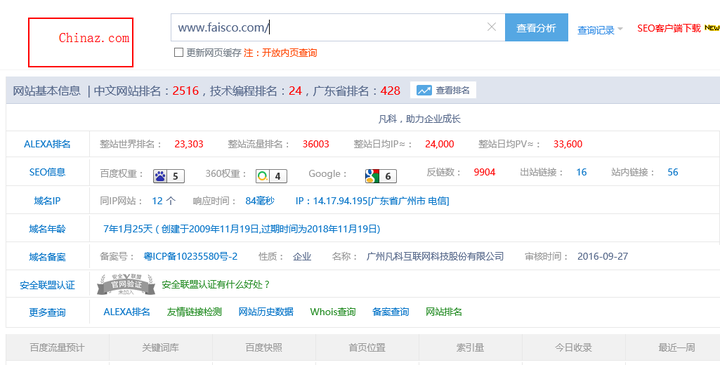Open 网站排名 link
Viewport: 720px width, 365px height.
click(444, 312)
